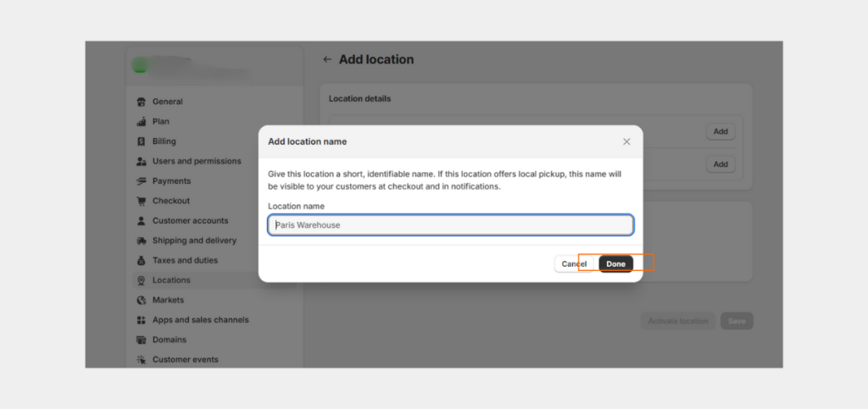This screenshot has height=409, width=868.
Task: Click the Apps and sales channels icon
Action: pos(142,320)
